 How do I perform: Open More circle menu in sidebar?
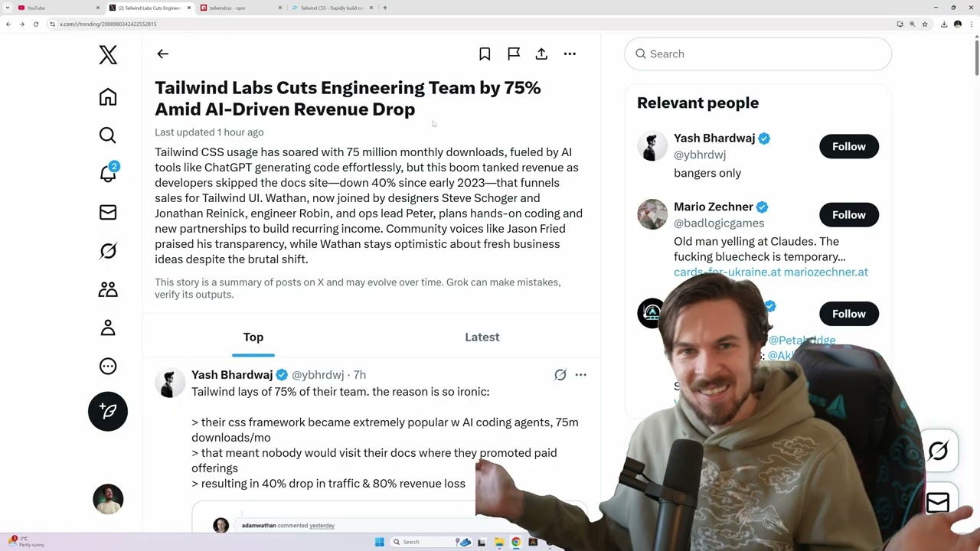(108, 366)
